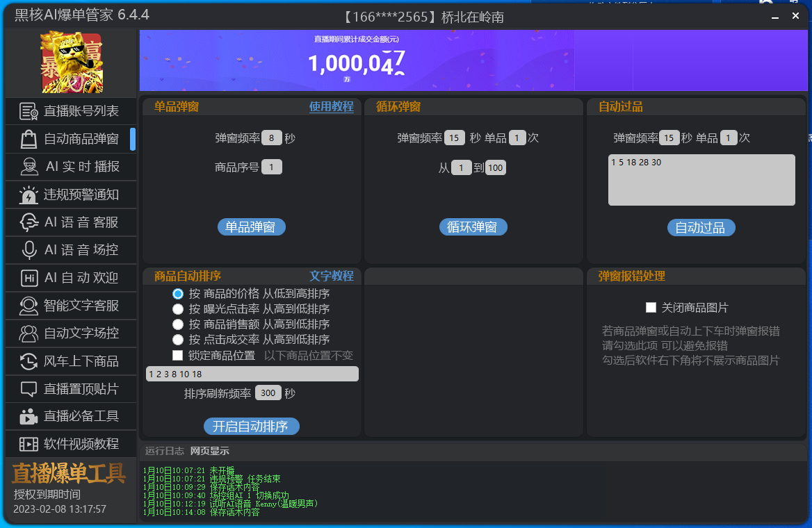Edit 循环弹窗 弹窗频率 seconds field
This screenshot has height=528, width=812.
pyautogui.click(x=454, y=138)
